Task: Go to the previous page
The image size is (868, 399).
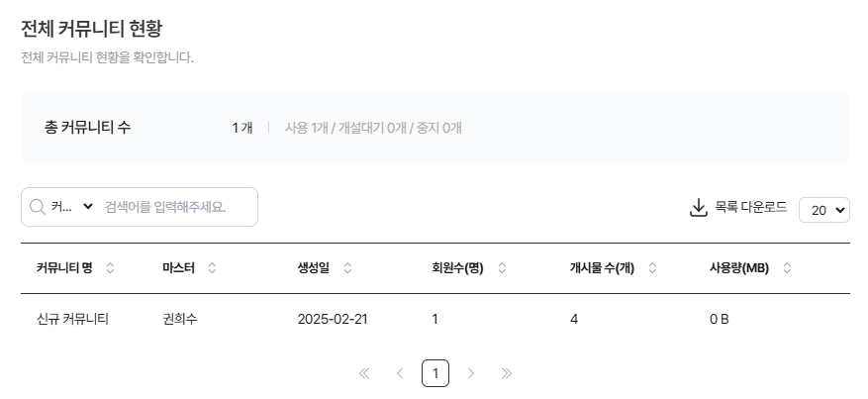Action: (x=400, y=373)
